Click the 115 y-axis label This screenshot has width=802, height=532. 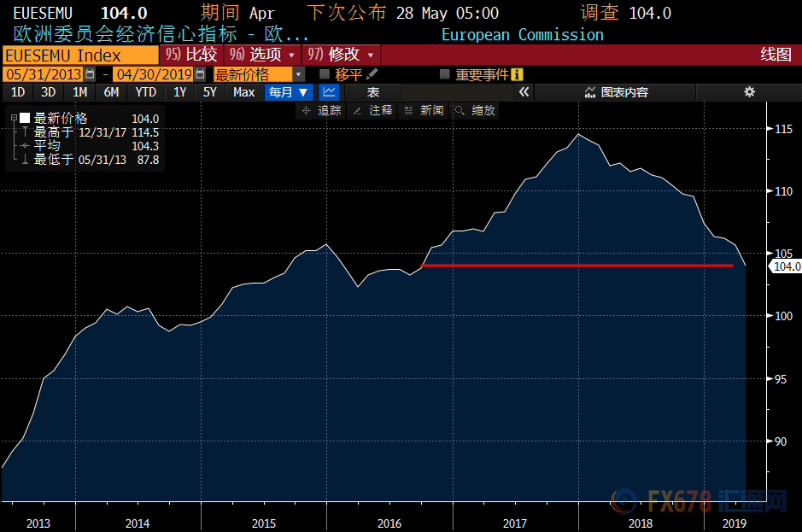(x=783, y=129)
